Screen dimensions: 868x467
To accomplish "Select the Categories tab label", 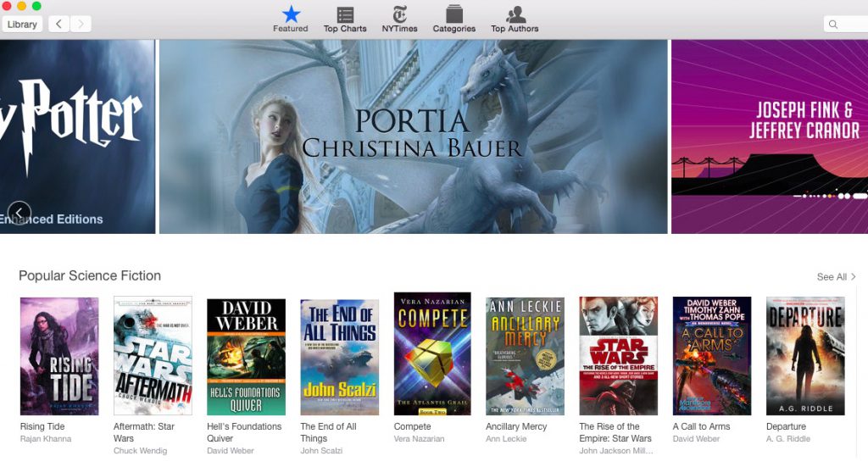I will tap(454, 29).
